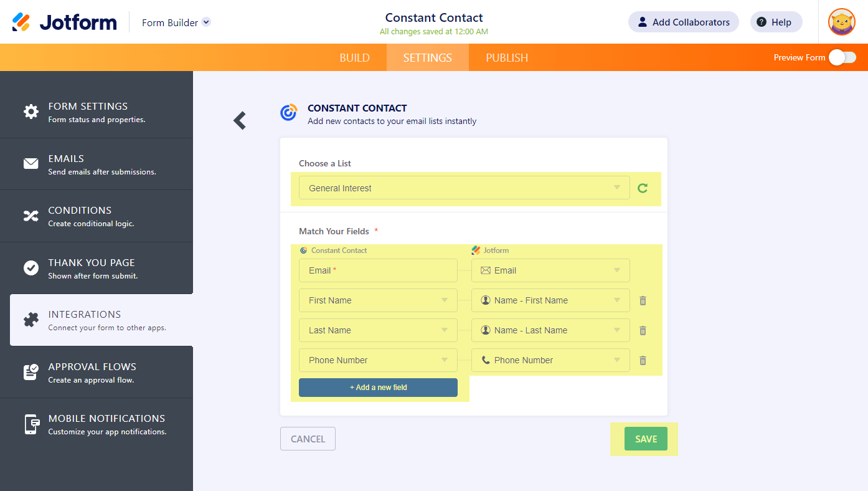Click the Jotform logo

[x=65, y=22]
